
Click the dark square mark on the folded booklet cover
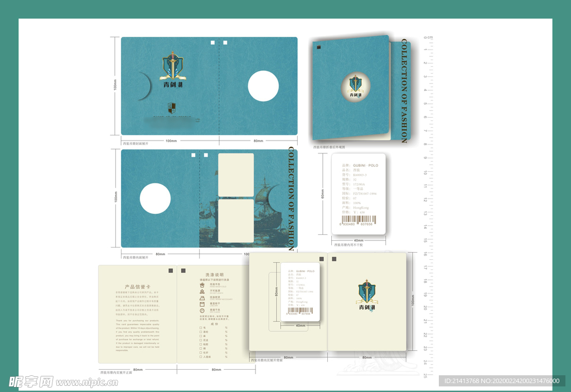pyautogui.click(x=318, y=47)
